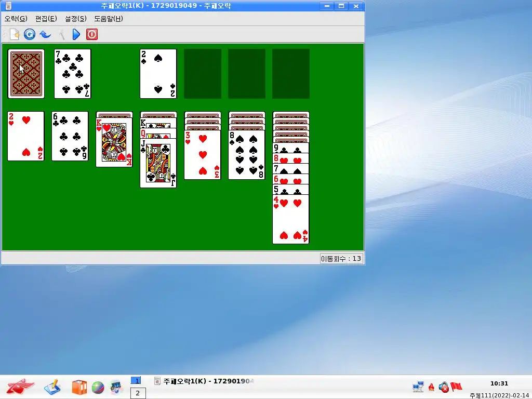Click the second empty foundation slot
The width and height of the screenshot is (532, 399).
pos(203,74)
